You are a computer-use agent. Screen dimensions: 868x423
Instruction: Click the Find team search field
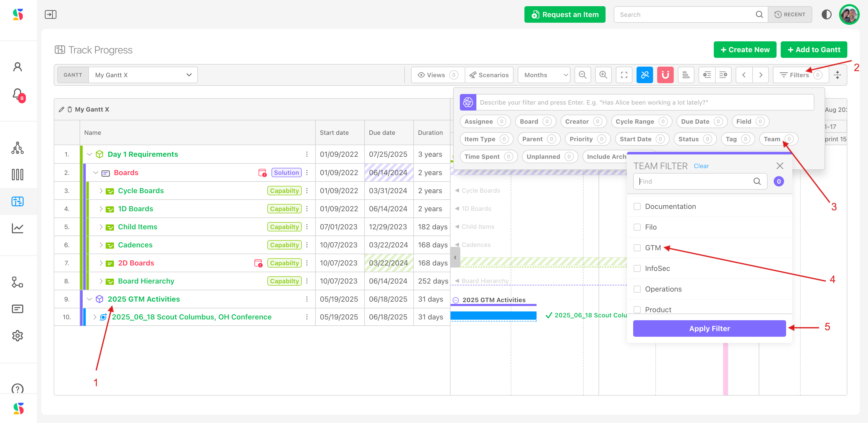[694, 182]
